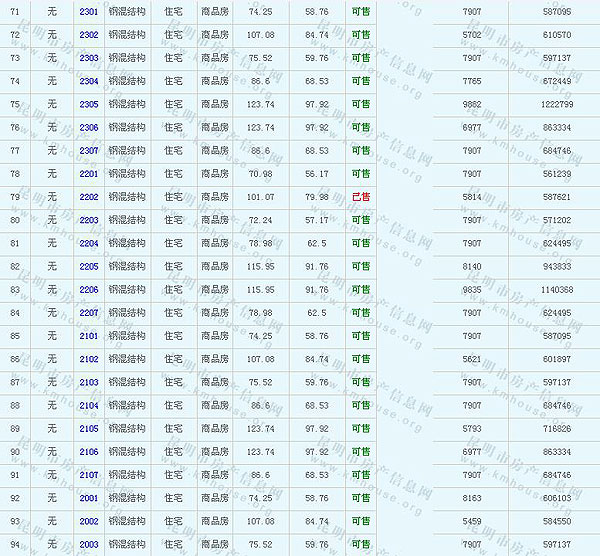Open room 2105 link

coord(88,429)
